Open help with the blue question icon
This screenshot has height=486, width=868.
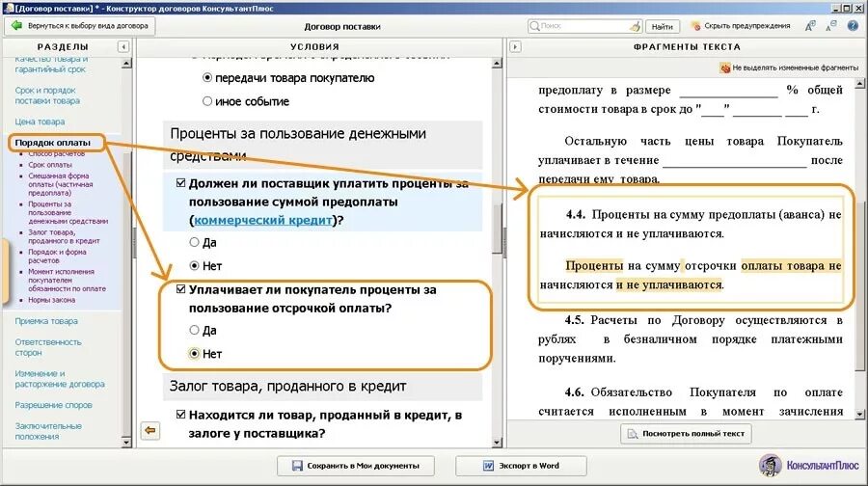(854, 25)
